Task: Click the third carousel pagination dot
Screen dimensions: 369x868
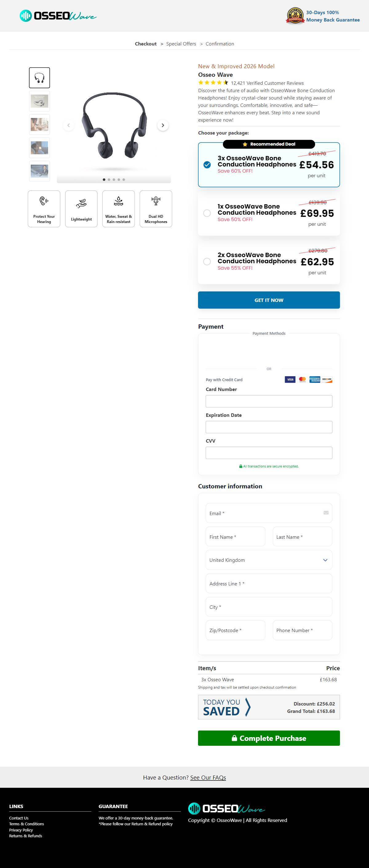Action: [x=114, y=180]
